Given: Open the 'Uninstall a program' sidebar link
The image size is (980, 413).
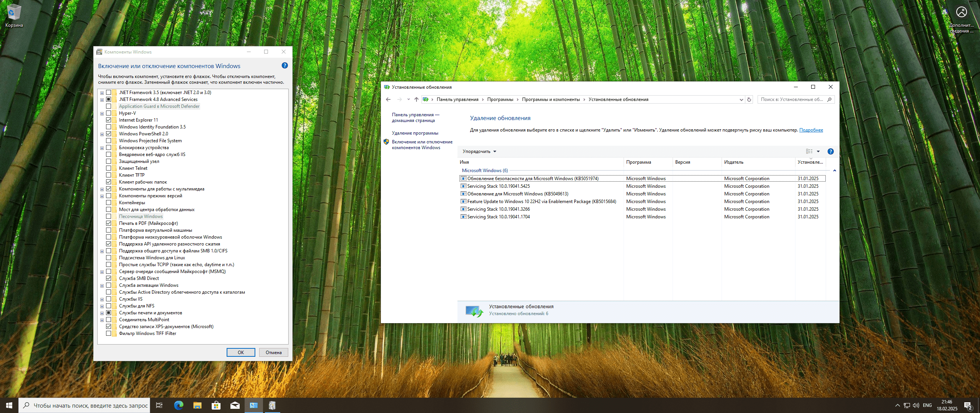Looking at the screenshot, I should (415, 133).
